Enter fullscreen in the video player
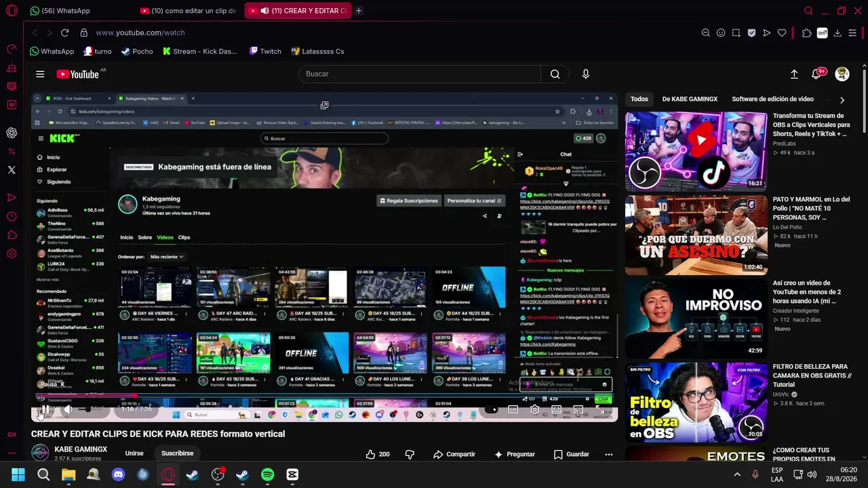 tap(599, 409)
